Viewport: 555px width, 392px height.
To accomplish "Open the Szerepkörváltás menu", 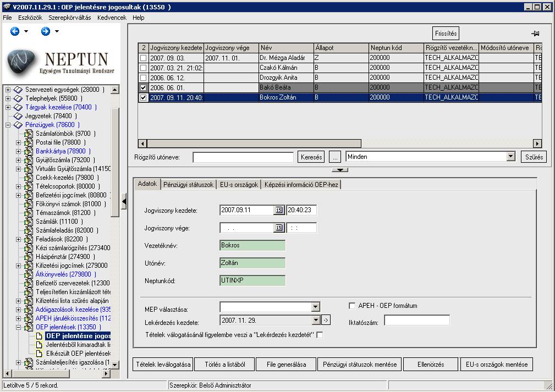I will pyautogui.click(x=70, y=18).
